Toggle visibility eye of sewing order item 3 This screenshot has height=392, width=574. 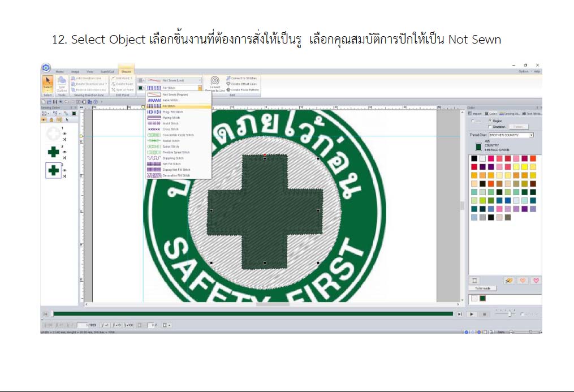pyautogui.click(x=64, y=170)
